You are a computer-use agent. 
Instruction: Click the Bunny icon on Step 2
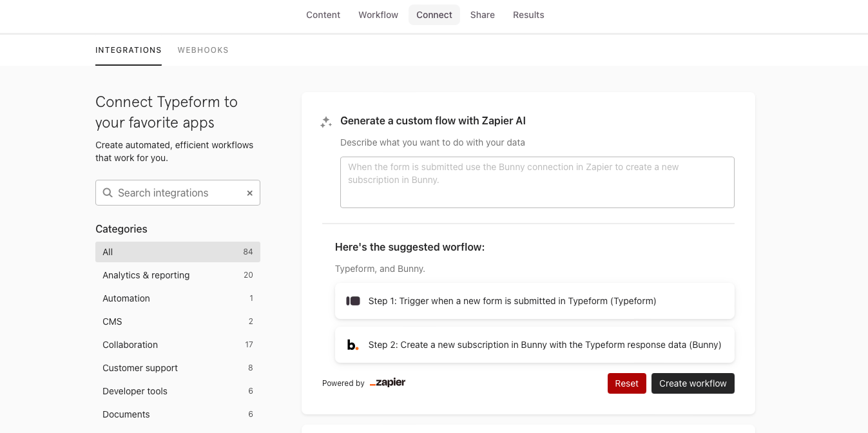352,344
